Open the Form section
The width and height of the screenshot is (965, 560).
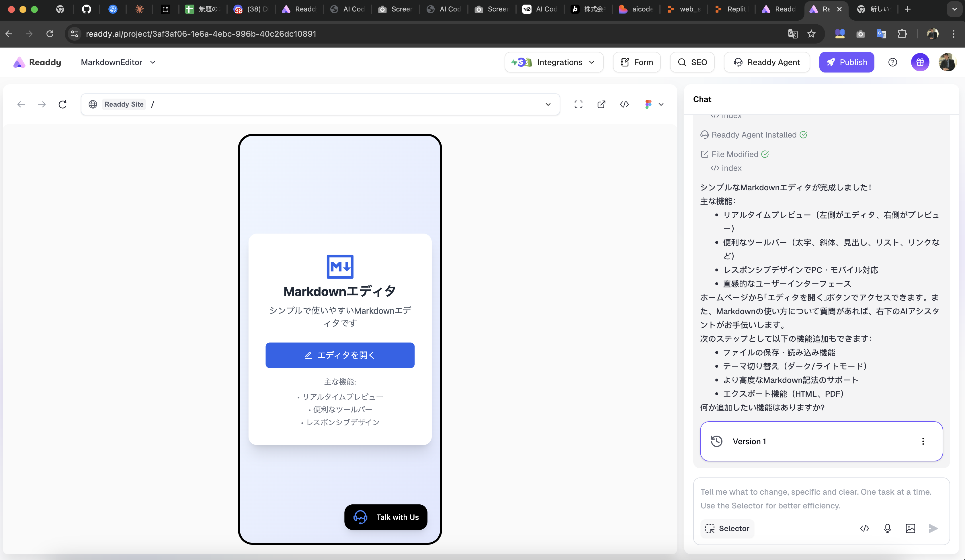tap(636, 62)
